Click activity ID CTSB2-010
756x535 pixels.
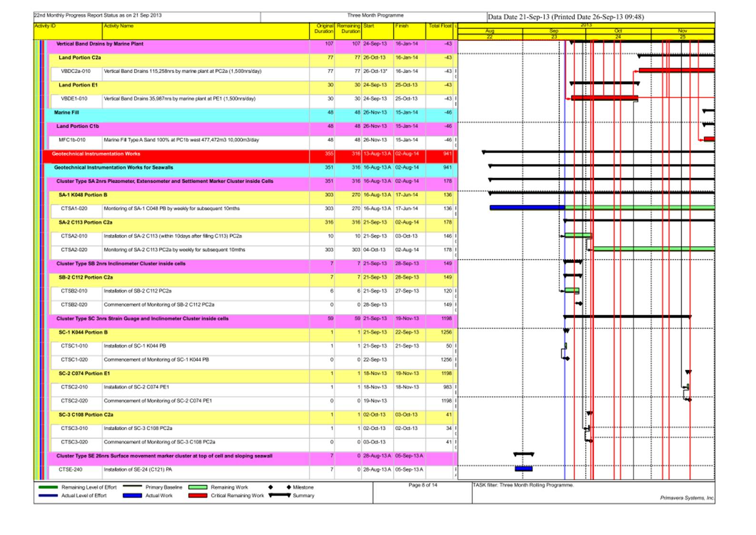coord(74,291)
